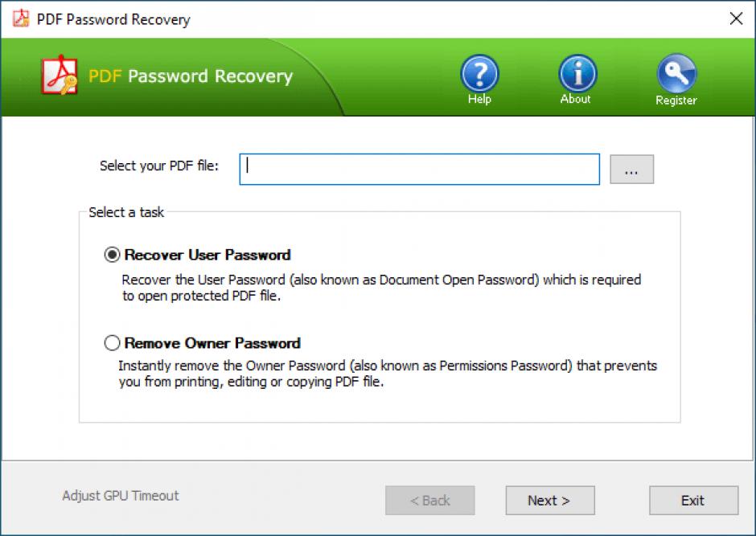Click the "Register" text label in the banner
This screenshot has height=536, width=756.
tap(676, 100)
